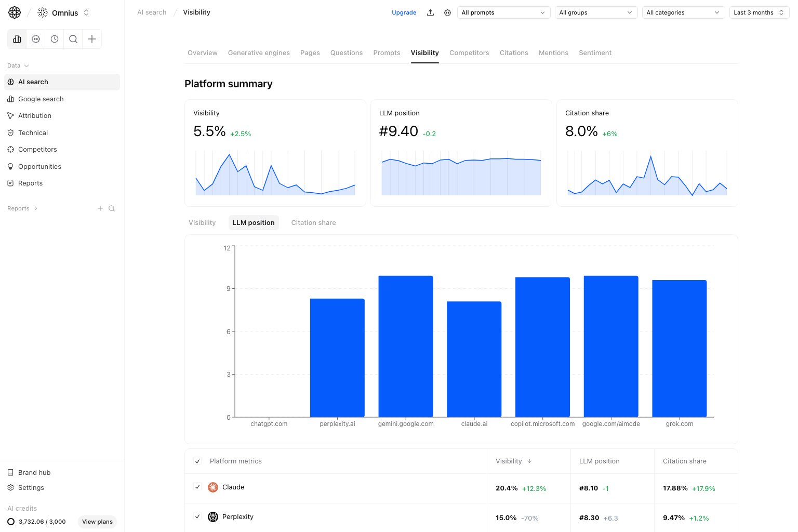Screen dimensions: 798x532
Task: Click the Citation share column header
Action: click(x=684, y=461)
